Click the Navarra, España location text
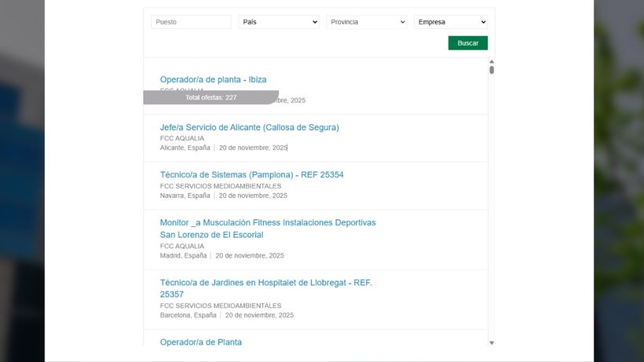The image size is (644, 362). [x=185, y=196]
